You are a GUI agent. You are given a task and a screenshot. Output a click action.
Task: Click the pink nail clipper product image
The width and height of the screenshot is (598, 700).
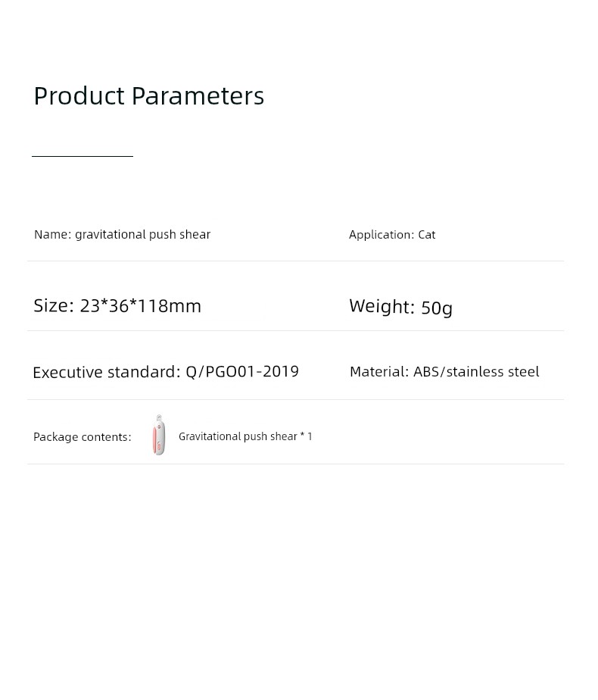click(x=159, y=435)
